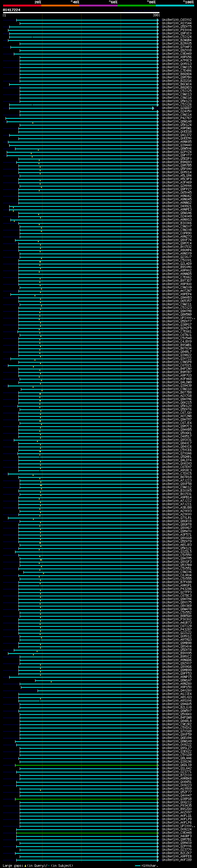Select the UniRef100_C9WI12 label
This screenshot has height=868, width=197.
[x=176, y=487]
